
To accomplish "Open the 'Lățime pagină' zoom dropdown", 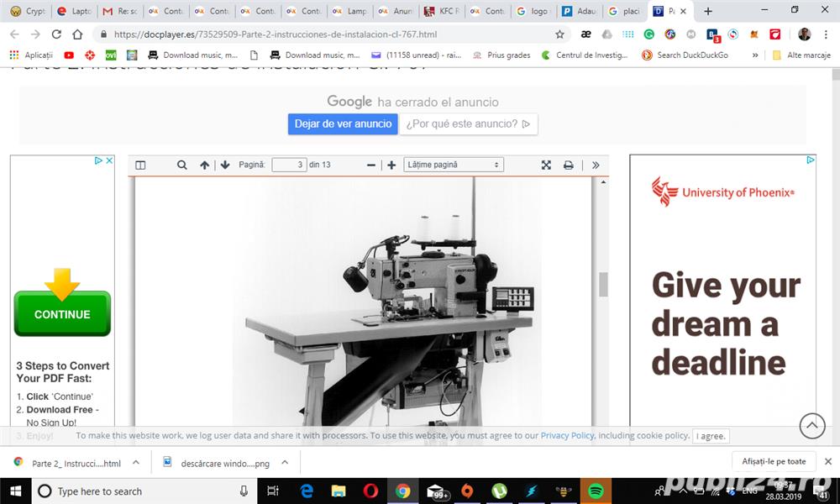I will 454,165.
